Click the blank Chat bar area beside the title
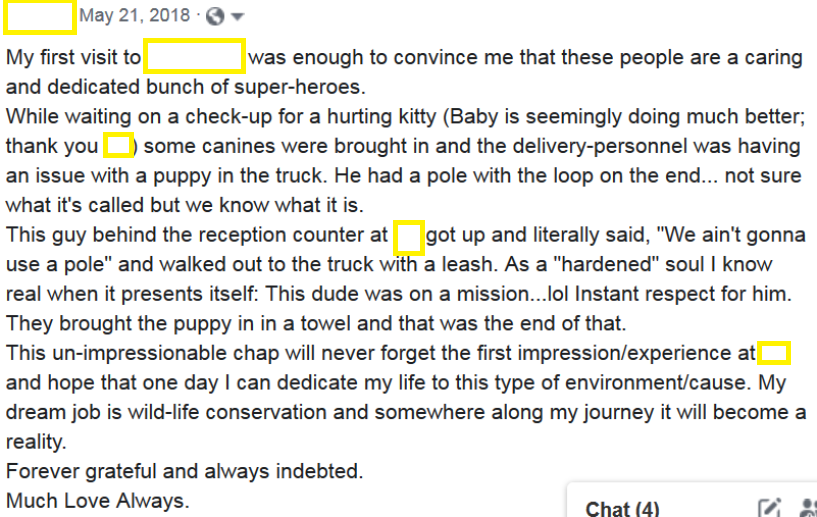The image size is (817, 517). pos(708,508)
